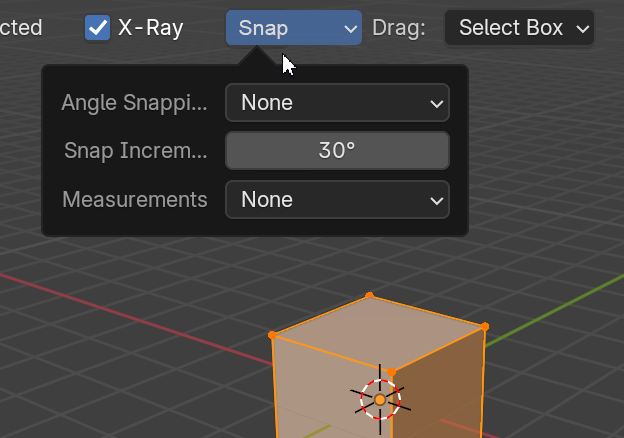
Task: Select the left corner vertex of cube
Action: coord(272,335)
